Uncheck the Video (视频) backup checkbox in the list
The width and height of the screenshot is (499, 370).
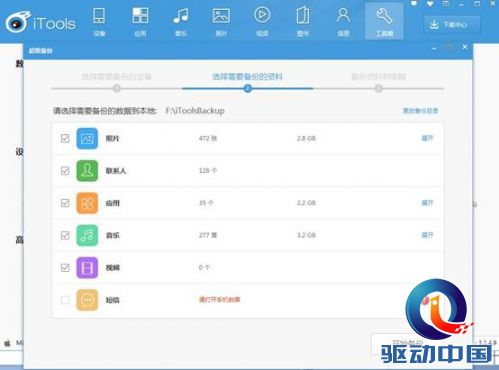click(x=65, y=268)
